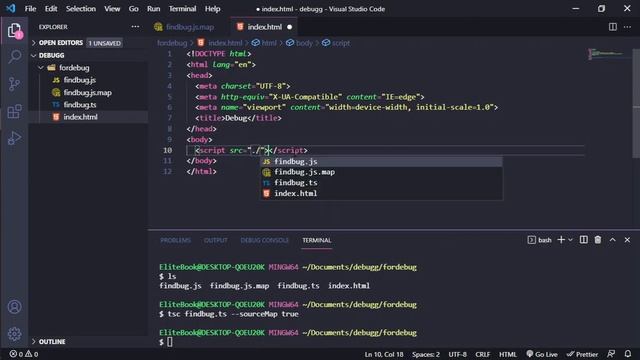Open the File menu
The width and height of the screenshot is (640, 360).
pyautogui.click(x=30, y=9)
